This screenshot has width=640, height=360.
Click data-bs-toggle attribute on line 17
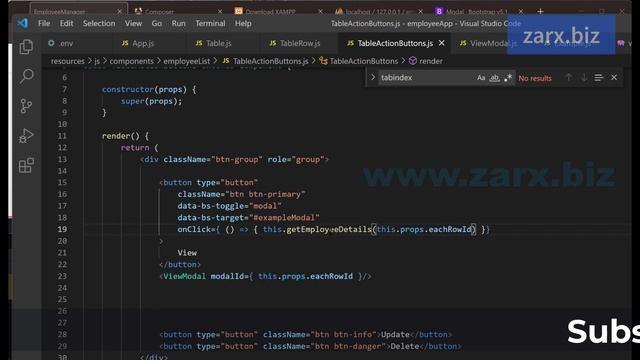(210, 206)
